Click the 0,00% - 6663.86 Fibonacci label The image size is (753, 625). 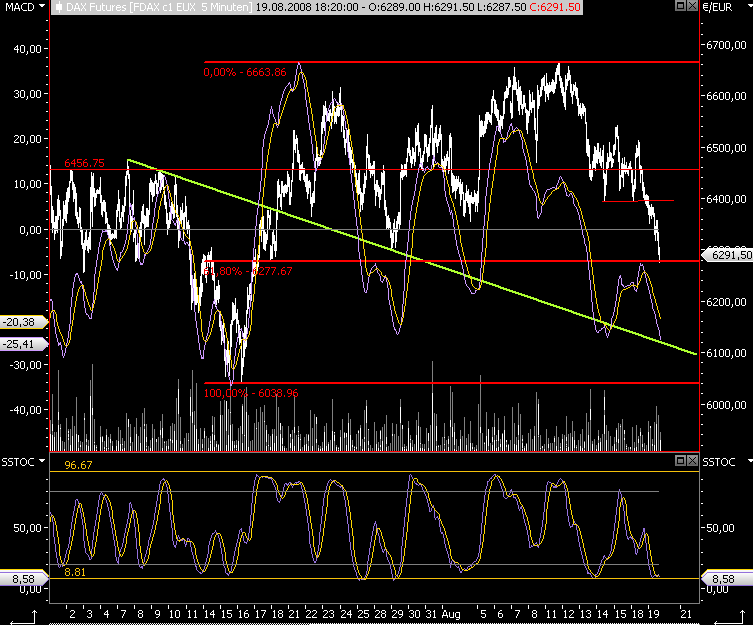click(245, 73)
